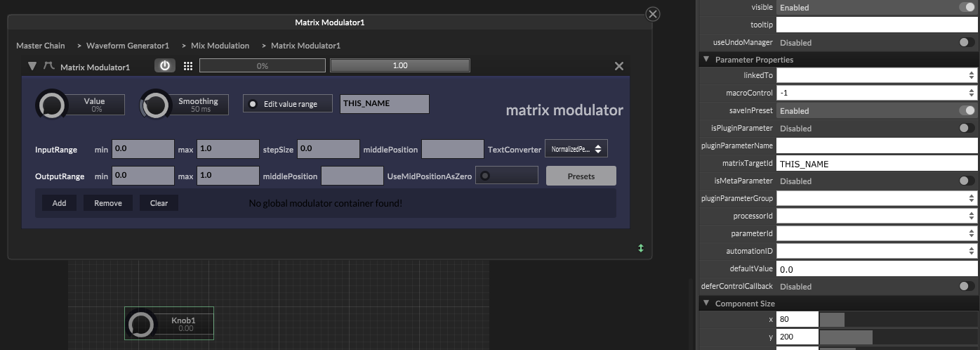Click the Presets button

pyautogui.click(x=581, y=176)
